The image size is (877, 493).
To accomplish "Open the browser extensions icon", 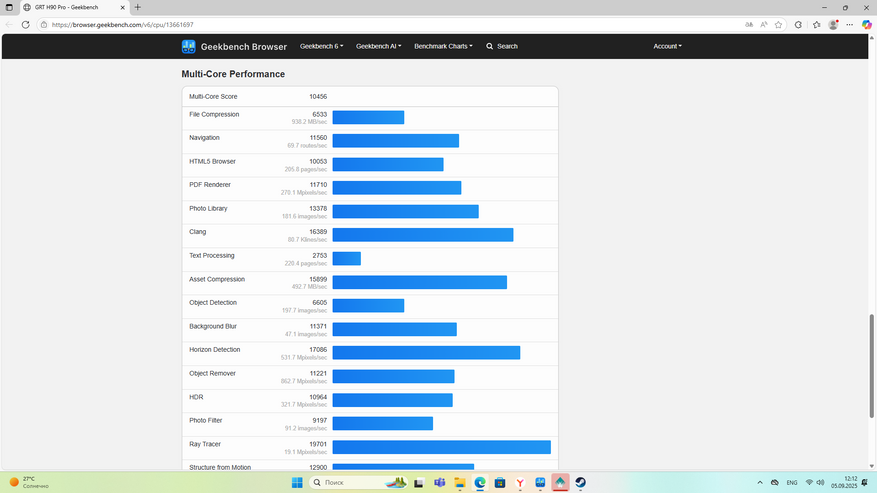I will click(x=798, y=25).
